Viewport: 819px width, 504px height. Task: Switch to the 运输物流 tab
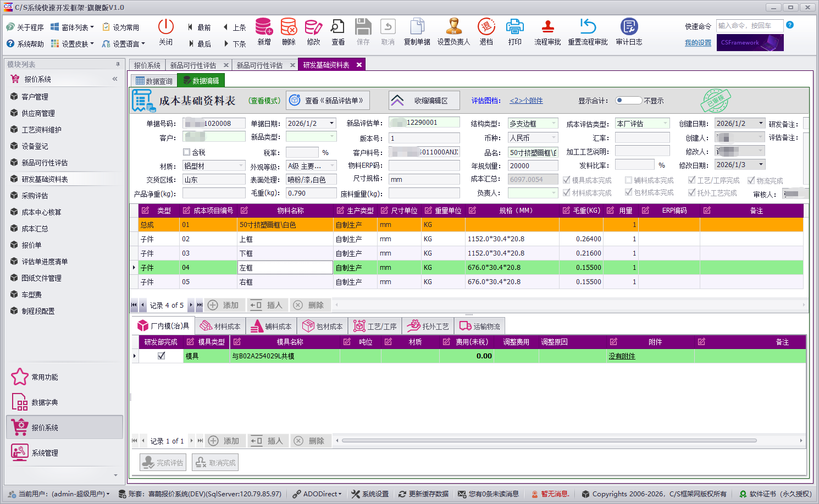[x=480, y=326]
